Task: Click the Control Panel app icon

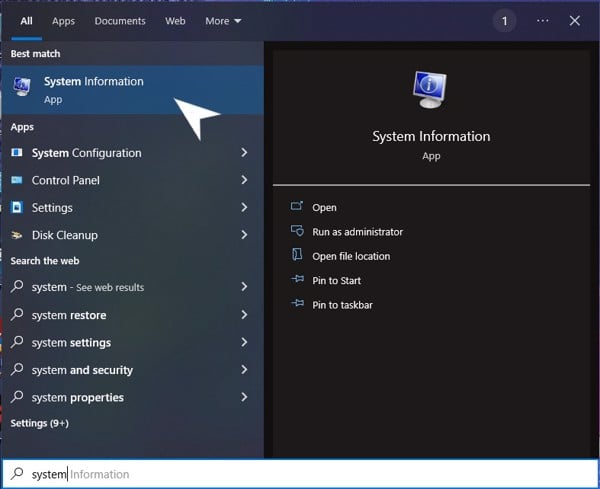Action: click(x=16, y=180)
